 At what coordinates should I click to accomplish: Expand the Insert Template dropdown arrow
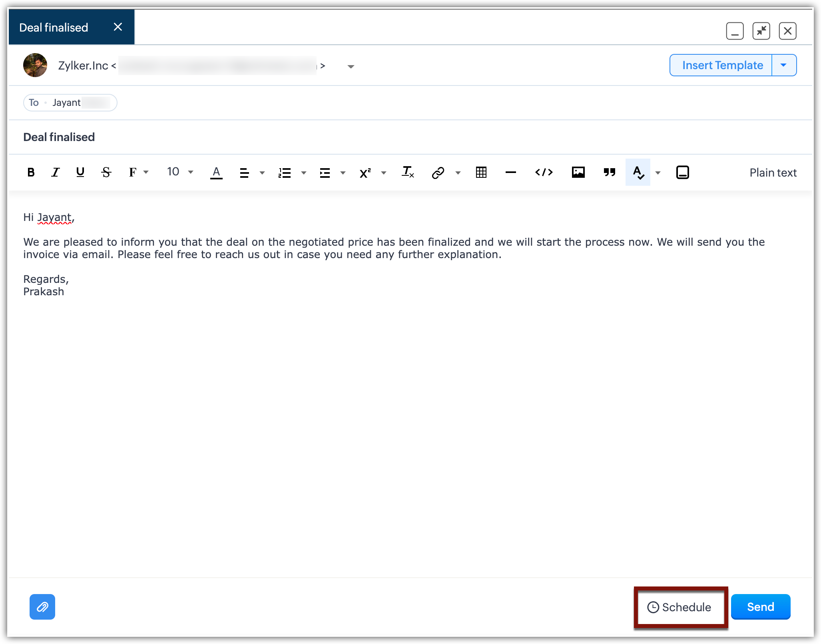click(x=783, y=65)
